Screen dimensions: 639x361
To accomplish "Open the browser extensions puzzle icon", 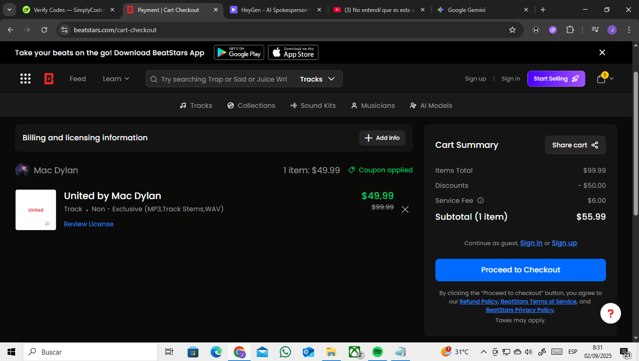I will pos(570,30).
